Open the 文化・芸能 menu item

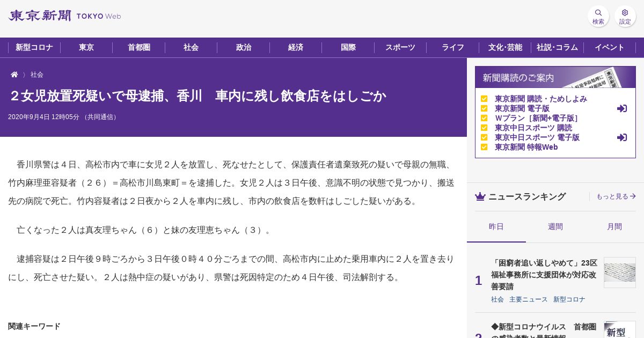[x=505, y=47]
